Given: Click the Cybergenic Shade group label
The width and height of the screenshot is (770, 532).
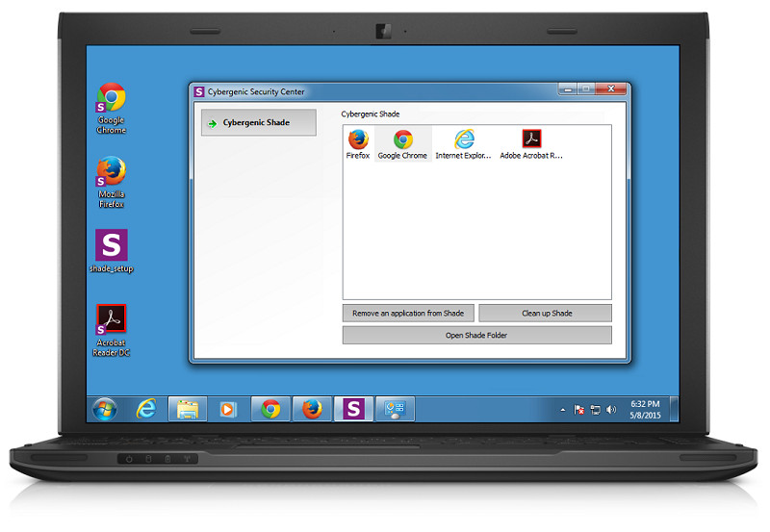Looking at the screenshot, I should [371, 114].
